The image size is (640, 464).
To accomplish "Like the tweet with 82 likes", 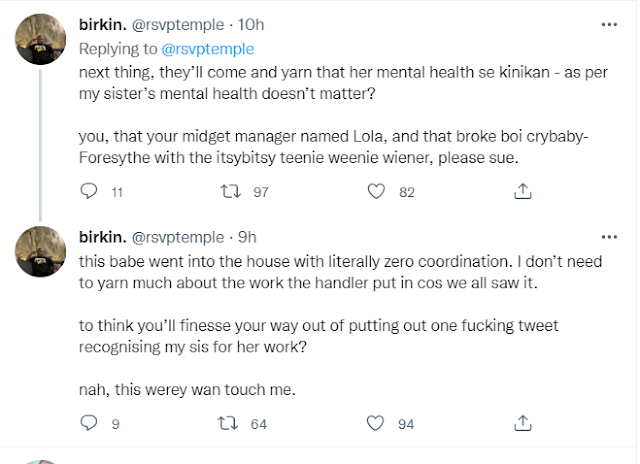I will [377, 191].
